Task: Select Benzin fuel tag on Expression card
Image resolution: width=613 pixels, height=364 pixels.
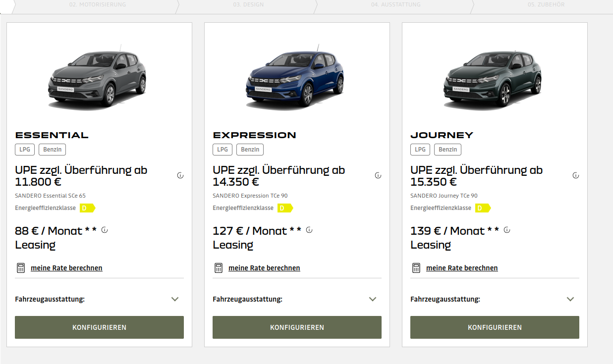Action: tap(250, 150)
